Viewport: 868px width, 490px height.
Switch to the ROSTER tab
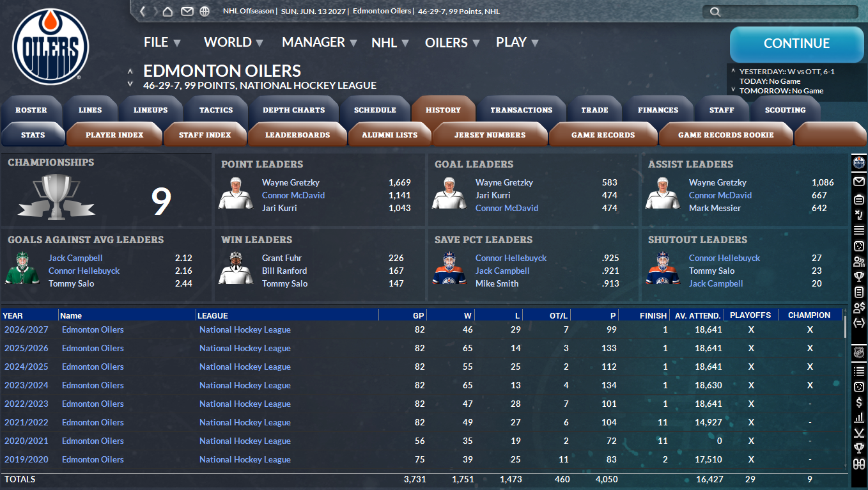pyautogui.click(x=31, y=110)
